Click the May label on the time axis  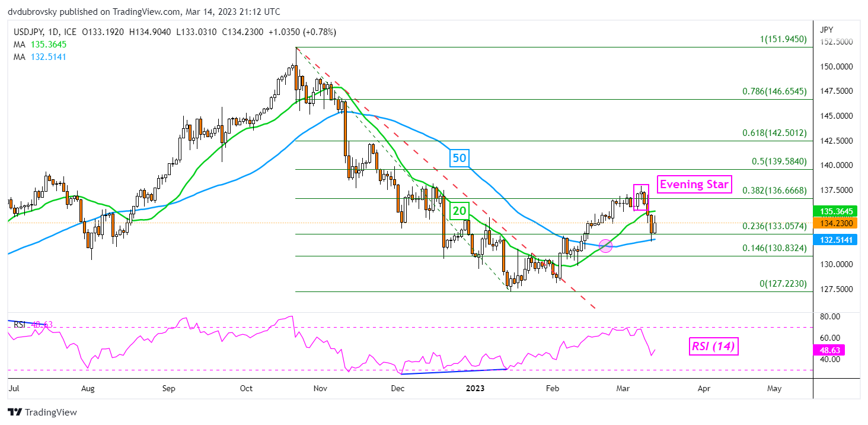point(774,389)
